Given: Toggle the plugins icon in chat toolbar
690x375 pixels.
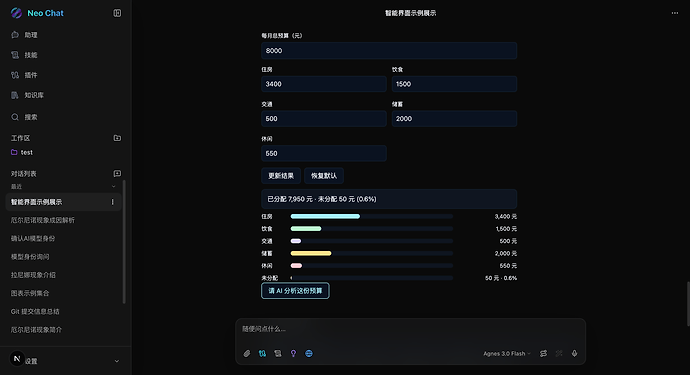Looking at the screenshot, I should coord(262,353).
